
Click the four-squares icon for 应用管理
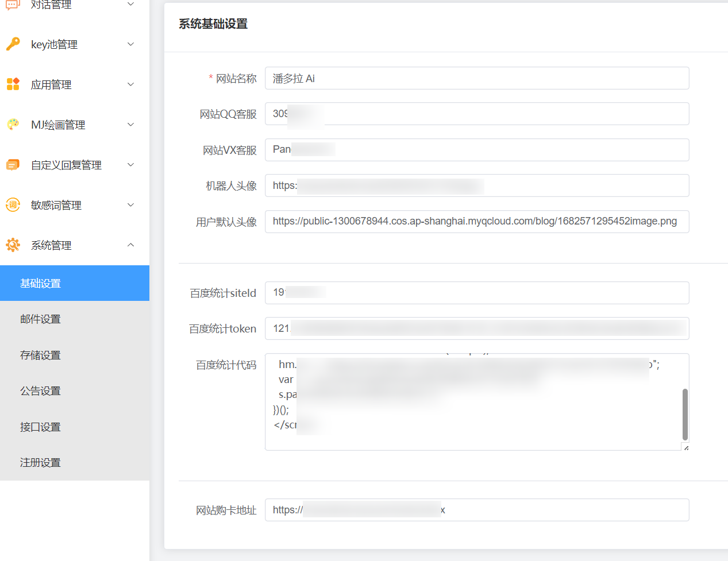[x=13, y=84]
